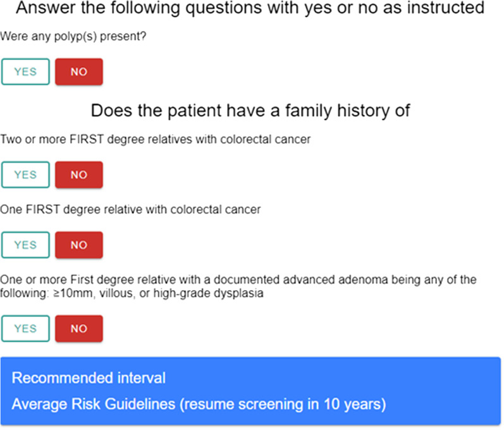The height and width of the screenshot is (430, 504).
Task: Pick NO for documented advanced adenoma question
Action: (x=79, y=328)
